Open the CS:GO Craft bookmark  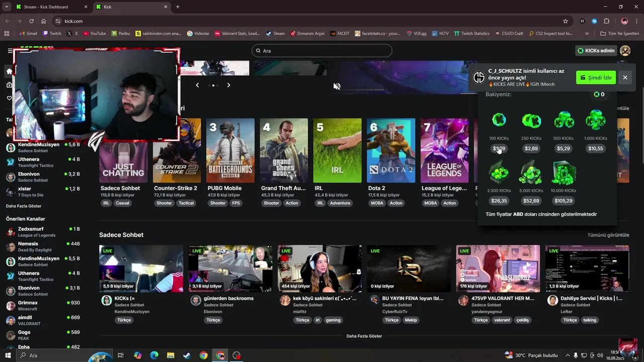coord(509,34)
